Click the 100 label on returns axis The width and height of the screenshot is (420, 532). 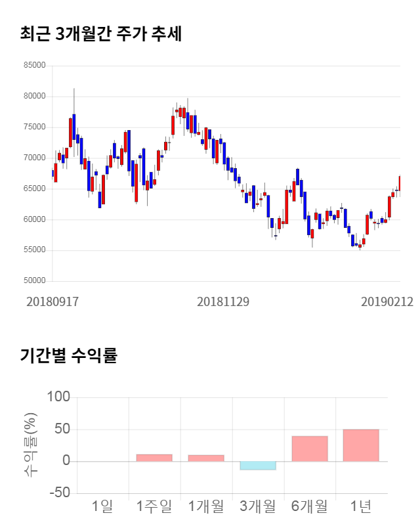tap(58, 397)
